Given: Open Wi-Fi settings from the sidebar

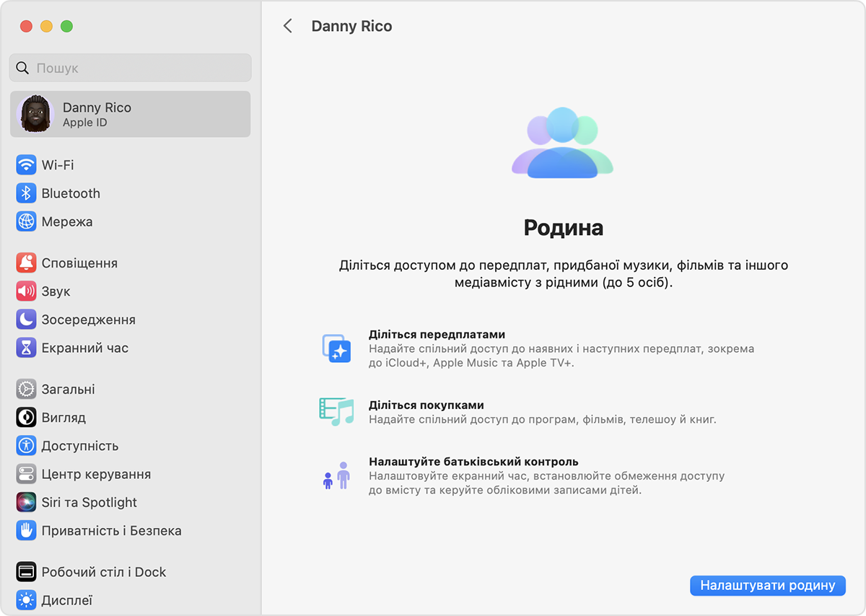Looking at the screenshot, I should pyautogui.click(x=26, y=164).
